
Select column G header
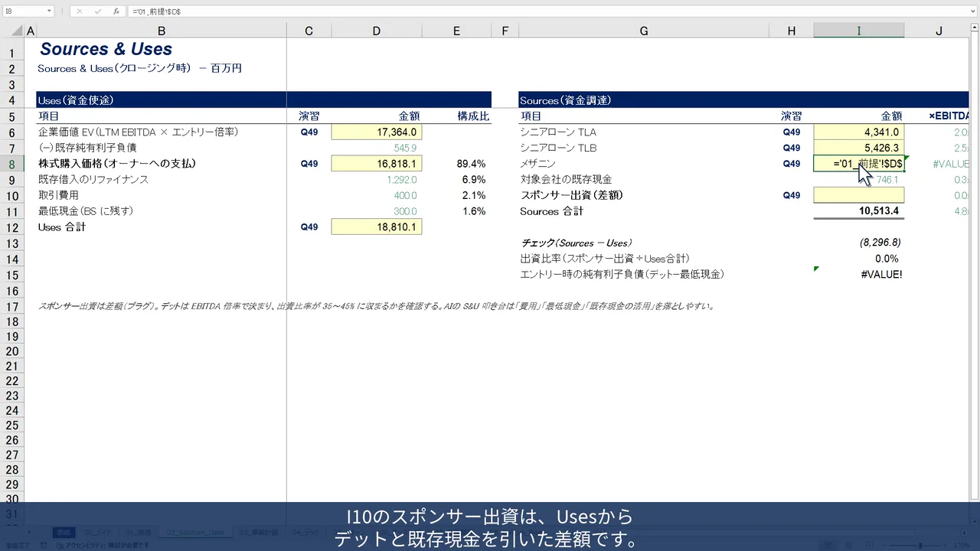point(644,31)
